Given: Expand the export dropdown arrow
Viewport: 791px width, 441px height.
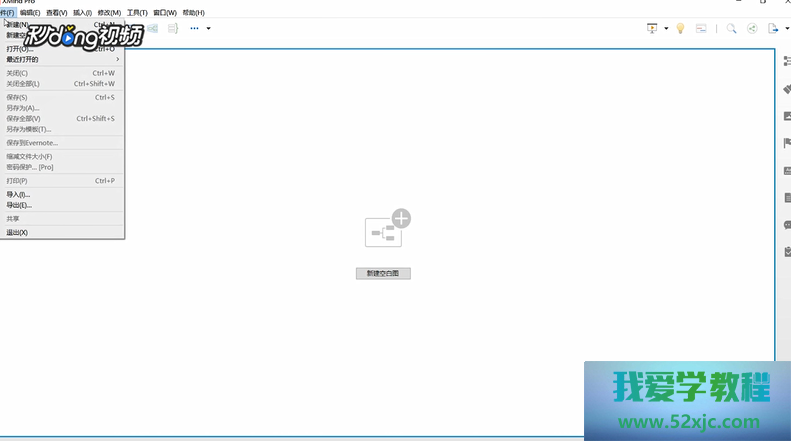Looking at the screenshot, I should [785, 29].
